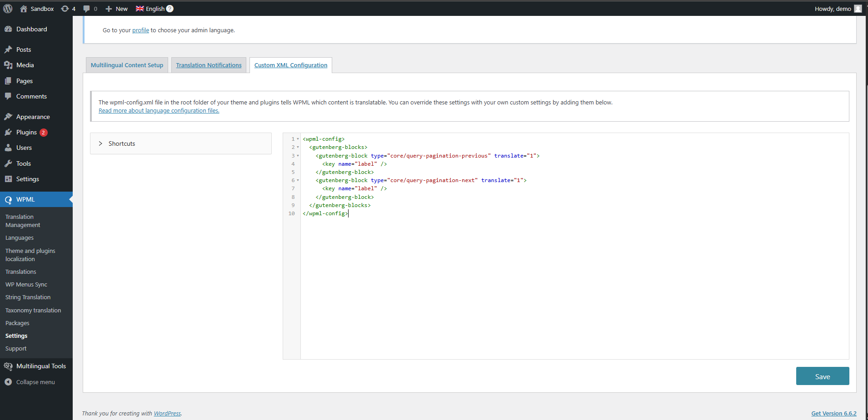
Task: Click the plus New icon
Action: point(109,9)
